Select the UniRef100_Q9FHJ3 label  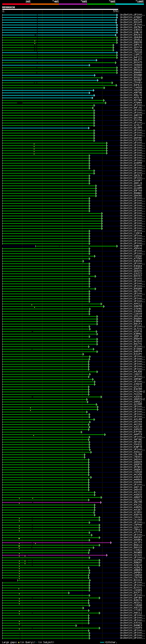coord(131,45)
